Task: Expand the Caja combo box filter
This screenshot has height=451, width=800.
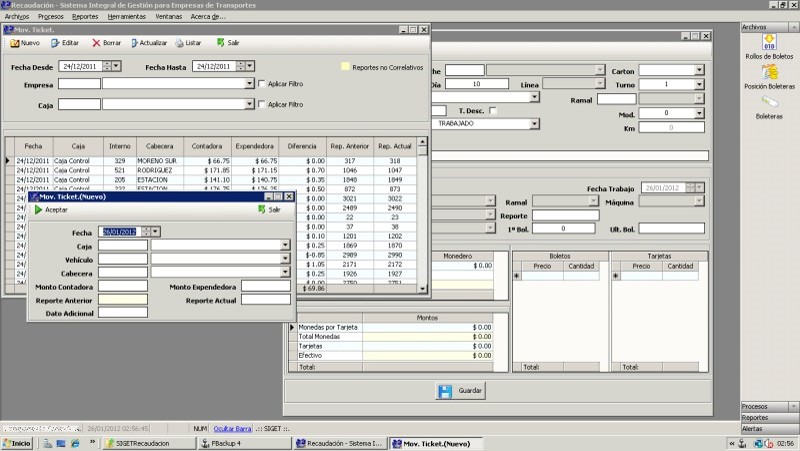Action: click(249, 104)
